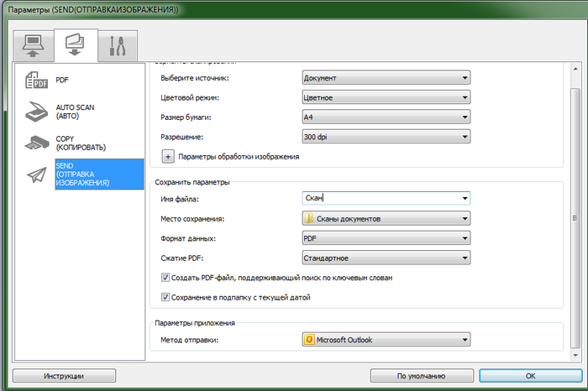The width and height of the screenshot is (588, 391).
Task: Open the source selection dropdown 'Документ'
Action: (385, 78)
